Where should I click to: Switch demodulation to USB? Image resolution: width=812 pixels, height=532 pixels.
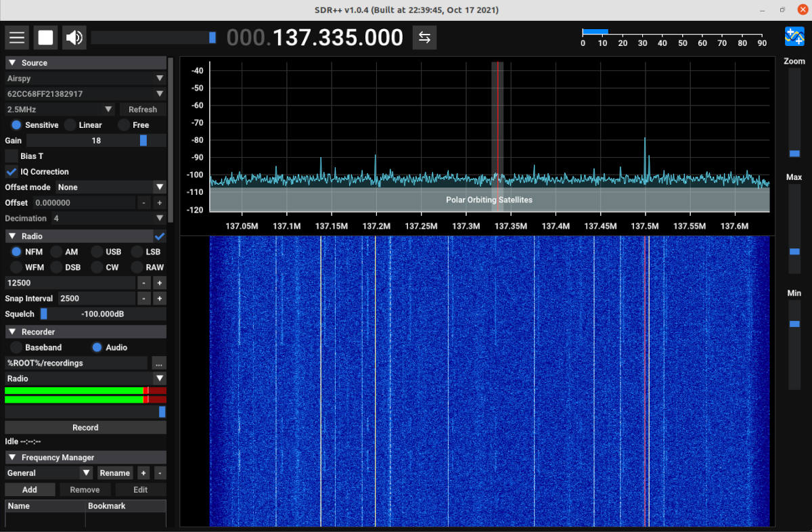(98, 251)
